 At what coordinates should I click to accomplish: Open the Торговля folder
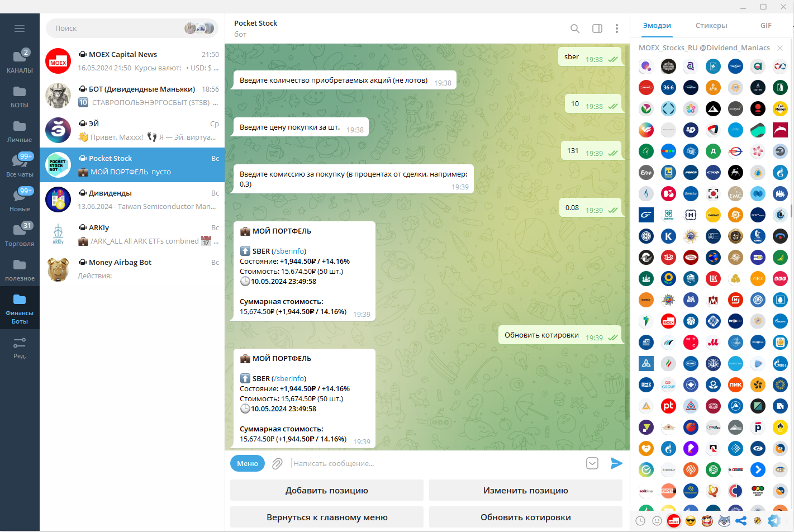(x=20, y=234)
